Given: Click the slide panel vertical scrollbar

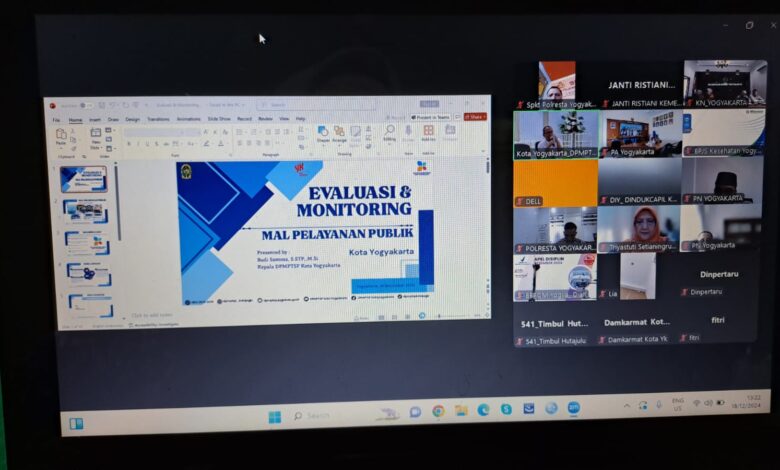Looking at the screenshot, I should point(116,201).
